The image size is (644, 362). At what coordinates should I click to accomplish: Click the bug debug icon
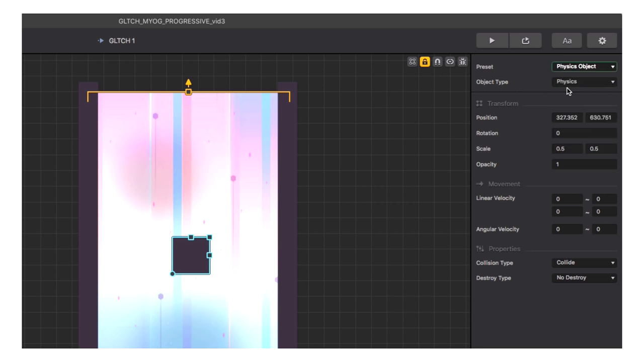[462, 62]
